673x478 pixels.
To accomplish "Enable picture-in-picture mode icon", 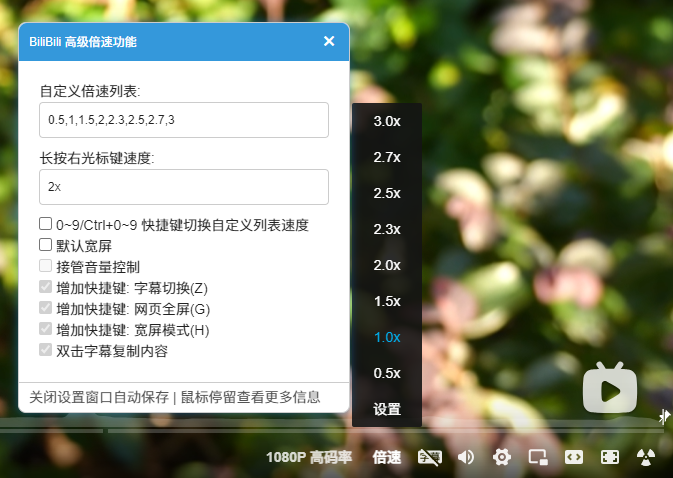I will tap(538, 457).
